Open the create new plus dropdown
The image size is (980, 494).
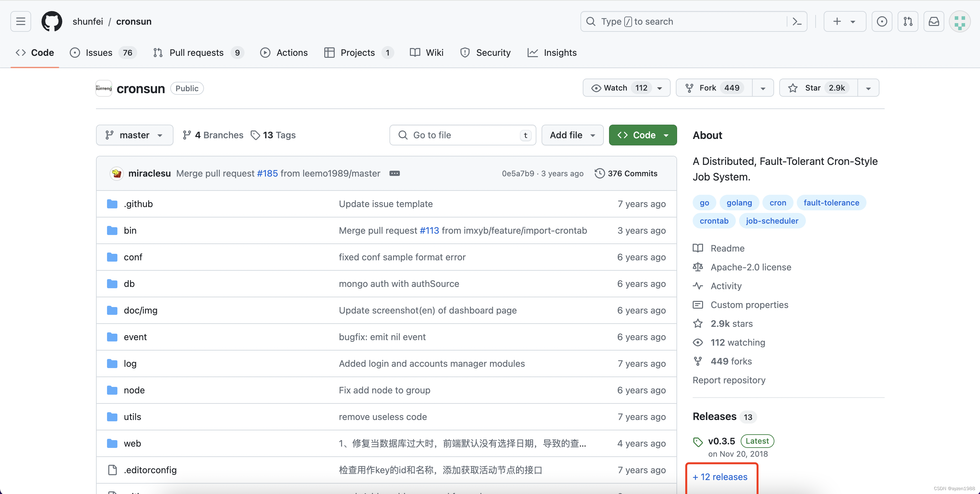[x=844, y=21]
